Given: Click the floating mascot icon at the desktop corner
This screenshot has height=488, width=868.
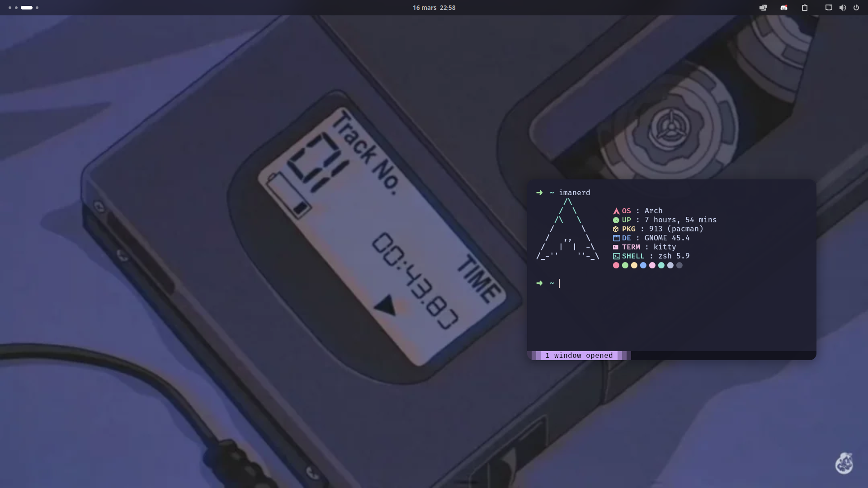Looking at the screenshot, I should coord(844,464).
